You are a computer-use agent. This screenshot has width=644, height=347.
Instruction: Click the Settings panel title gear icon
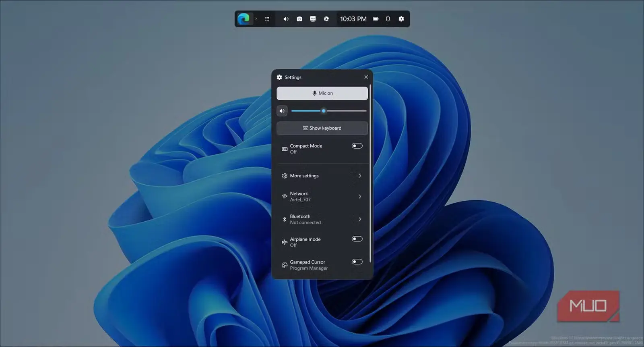pos(279,77)
